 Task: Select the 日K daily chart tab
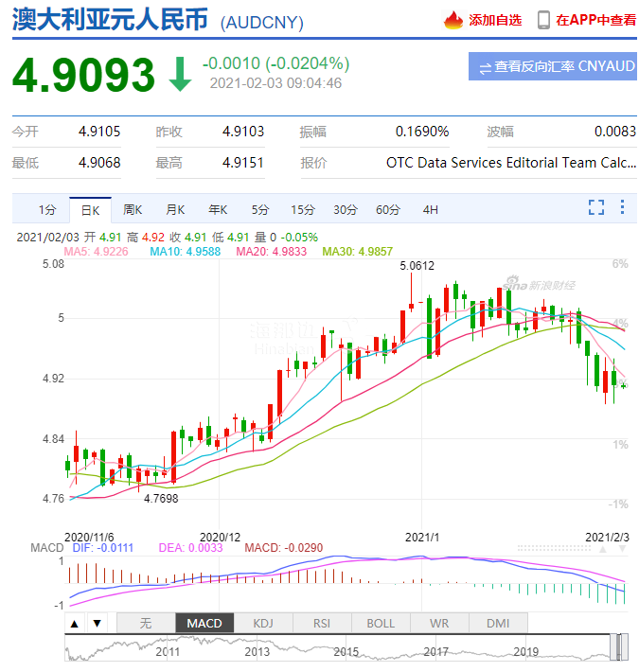click(x=90, y=209)
